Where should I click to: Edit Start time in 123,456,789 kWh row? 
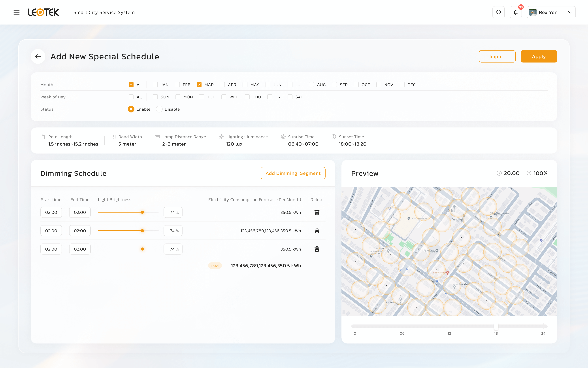point(51,231)
